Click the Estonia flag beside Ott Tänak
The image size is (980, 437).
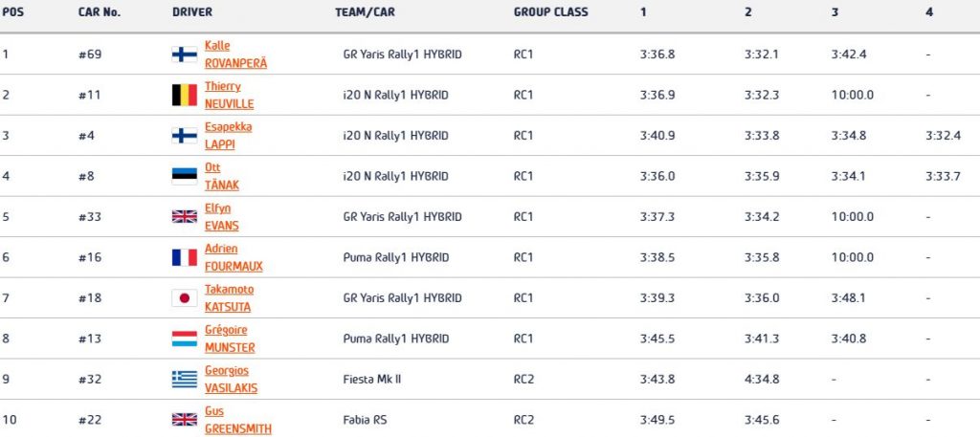tap(185, 176)
